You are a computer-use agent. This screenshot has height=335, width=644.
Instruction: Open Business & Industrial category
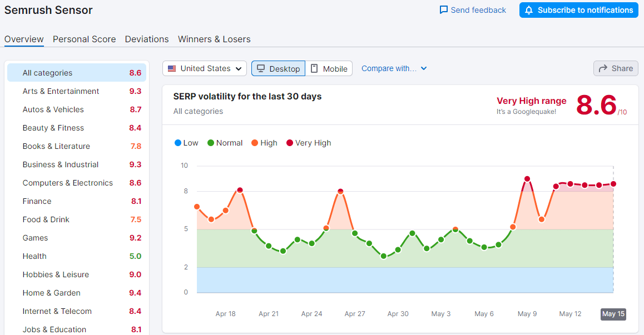77,164
